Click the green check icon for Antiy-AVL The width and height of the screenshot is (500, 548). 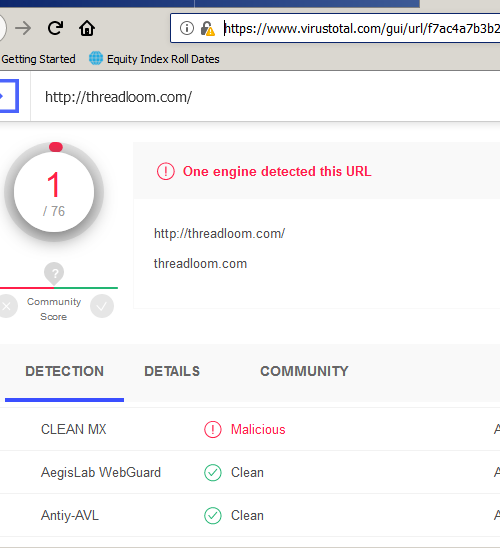click(213, 516)
